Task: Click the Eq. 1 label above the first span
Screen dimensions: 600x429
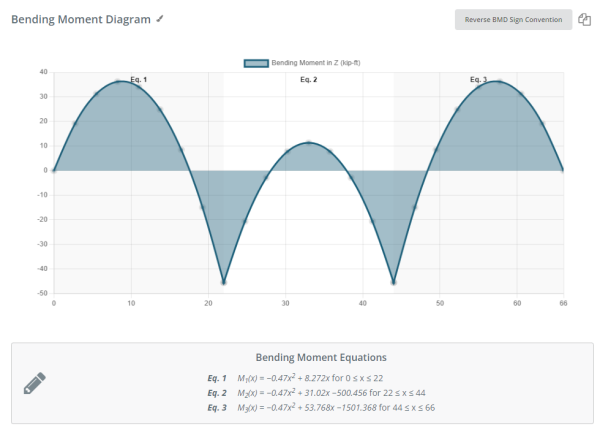Action: tap(138, 79)
